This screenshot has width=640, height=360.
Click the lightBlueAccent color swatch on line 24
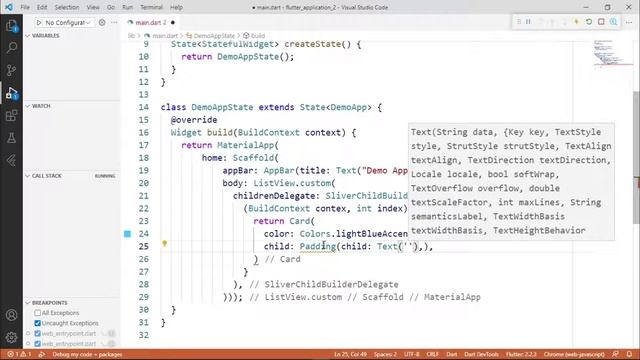pyautogui.click(x=127, y=234)
